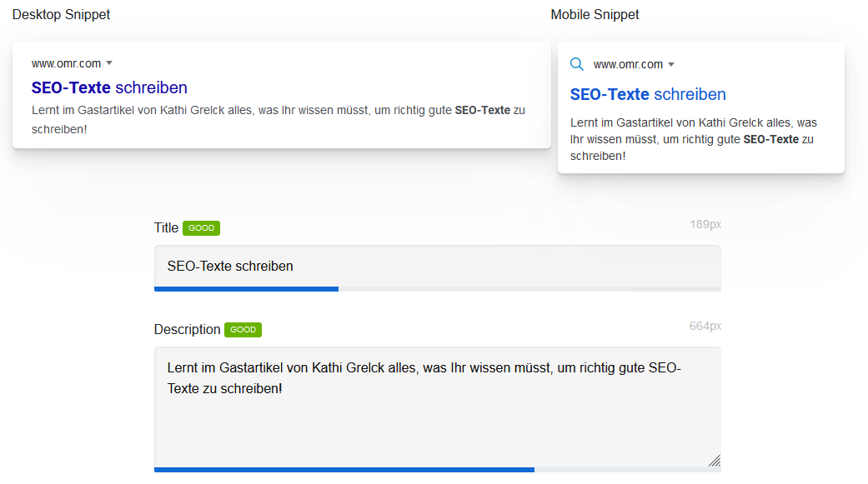The image size is (868, 484).
Task: Open the SEO-Texte schreiben link in Mobile Snippet
Action: [x=648, y=94]
